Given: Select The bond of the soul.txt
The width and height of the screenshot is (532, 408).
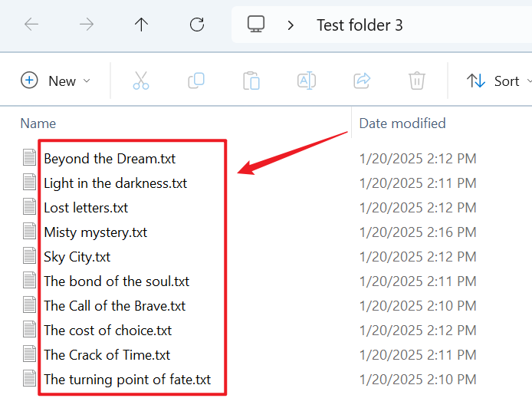Looking at the screenshot, I should [117, 281].
